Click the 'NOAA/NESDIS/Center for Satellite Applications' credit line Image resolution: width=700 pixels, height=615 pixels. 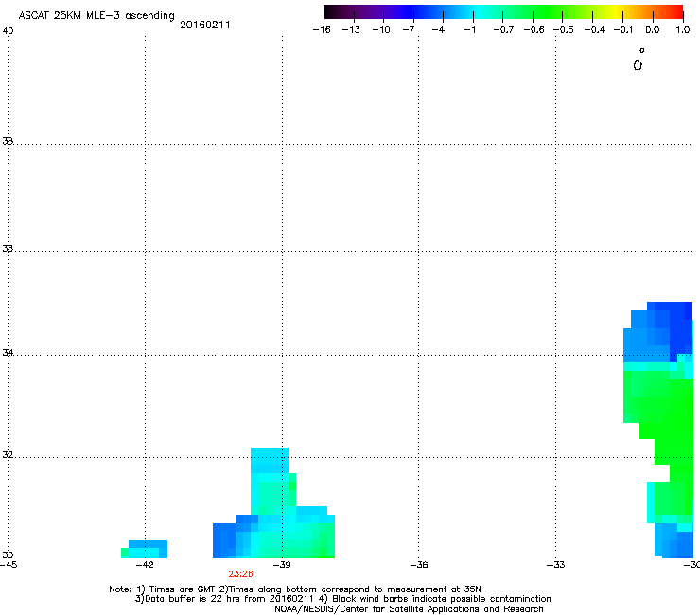[x=409, y=609]
